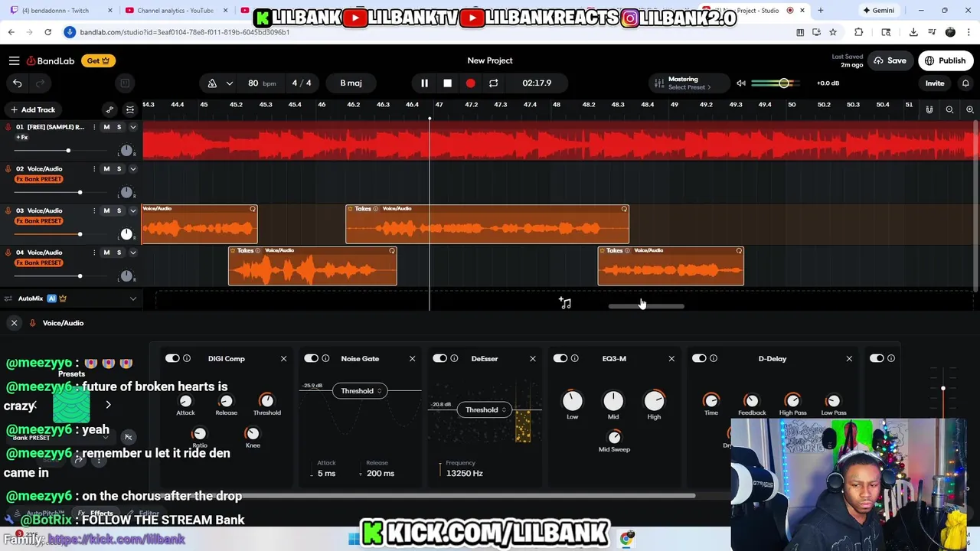Click loop handle on first track 03 region

253,209
